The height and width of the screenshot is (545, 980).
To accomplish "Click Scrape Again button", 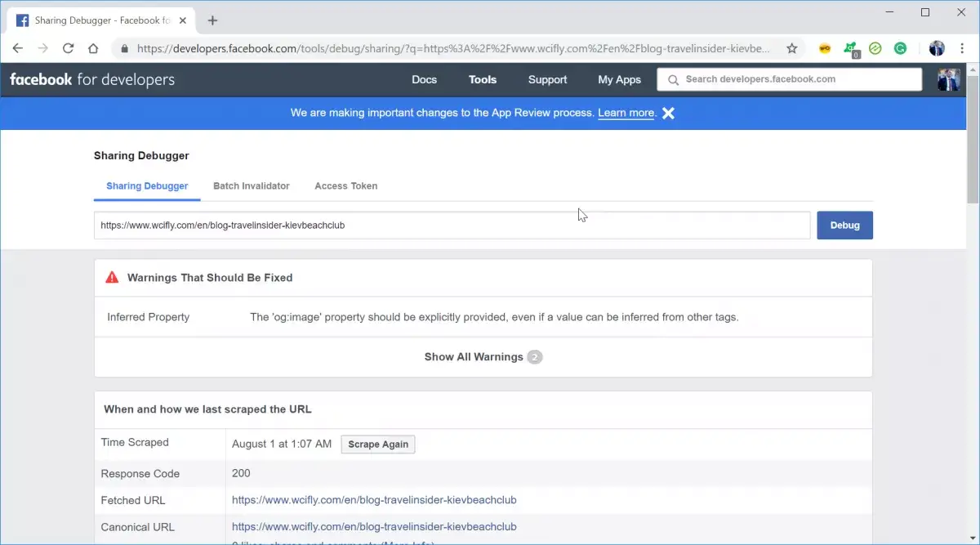I will point(378,444).
